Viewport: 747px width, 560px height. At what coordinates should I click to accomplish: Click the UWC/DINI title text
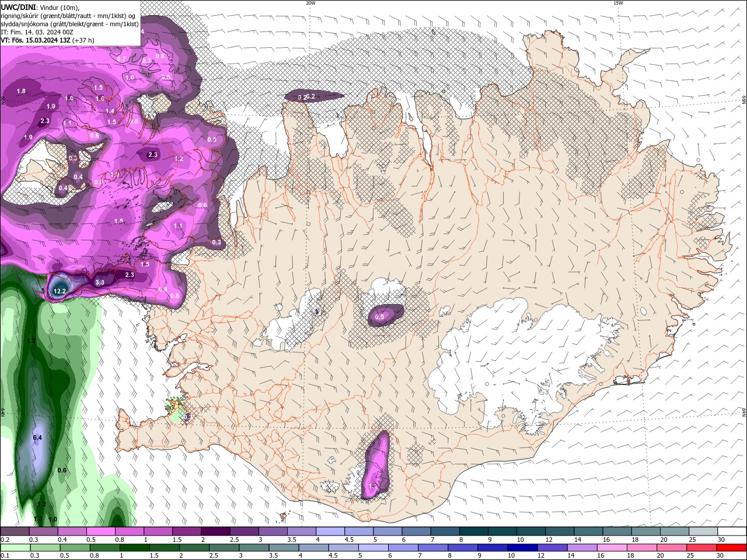pos(19,7)
